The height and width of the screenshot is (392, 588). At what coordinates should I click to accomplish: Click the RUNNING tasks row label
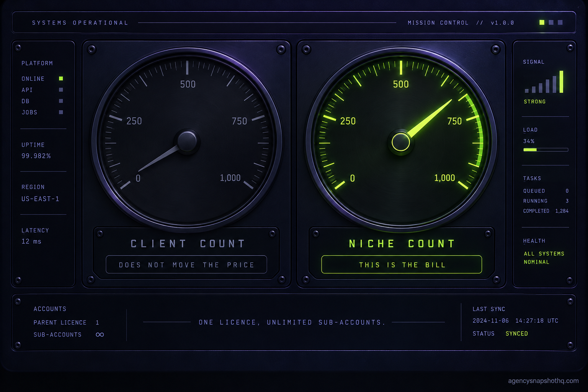(535, 201)
